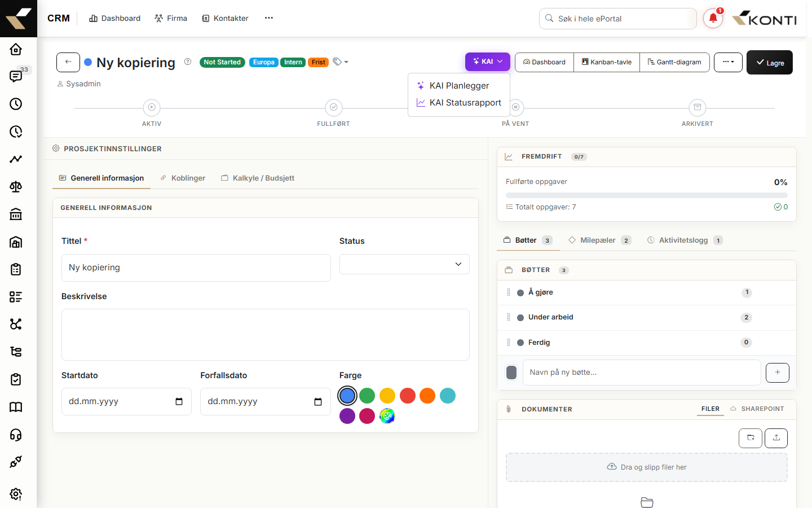Open the Kanban-tavle view
This screenshot has width=812, height=508.
coord(607,62)
